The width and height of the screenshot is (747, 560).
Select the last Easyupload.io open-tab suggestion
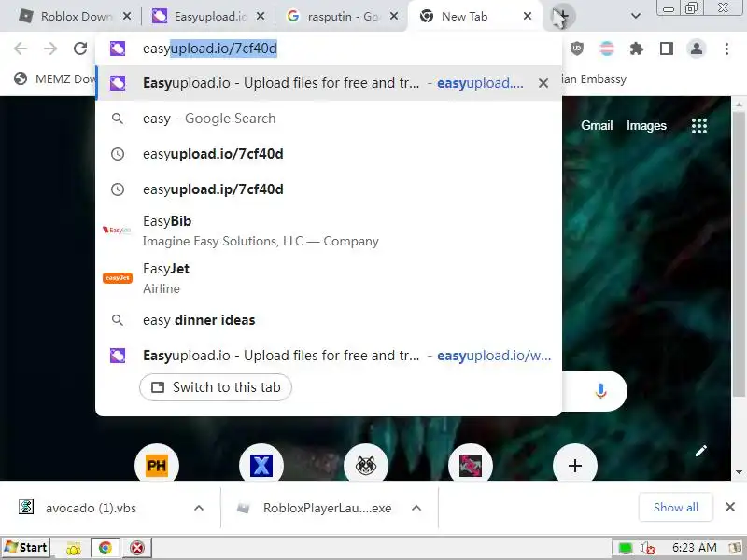pos(329,356)
